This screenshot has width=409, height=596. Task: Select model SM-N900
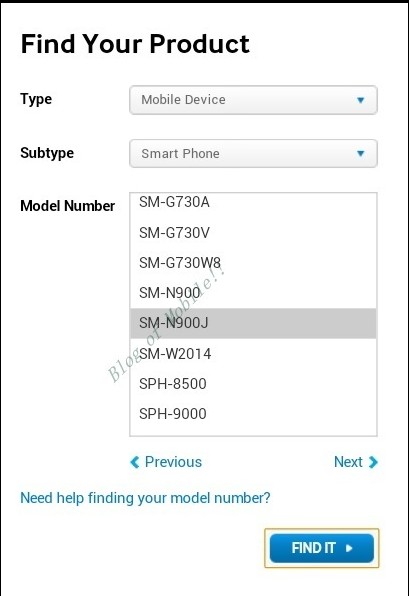(253, 293)
